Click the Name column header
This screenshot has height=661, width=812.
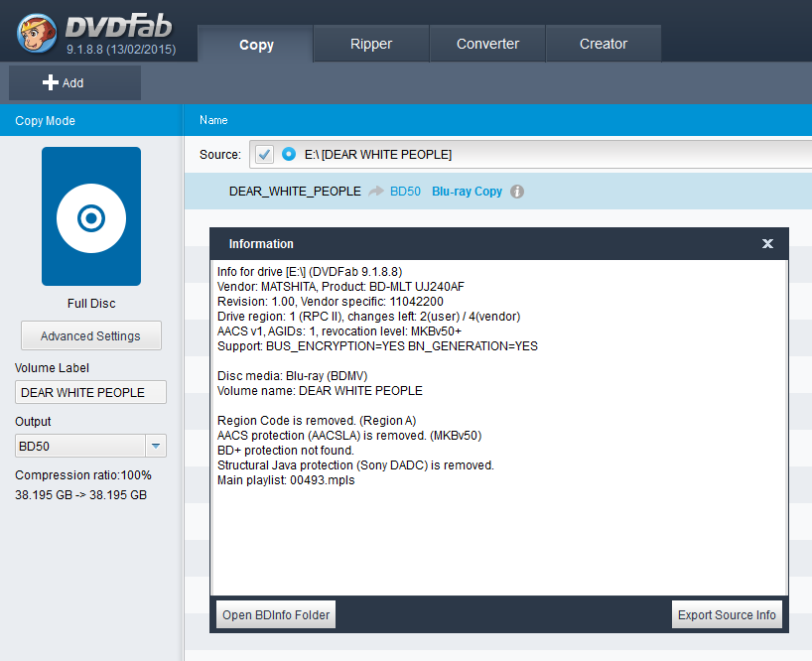213,120
